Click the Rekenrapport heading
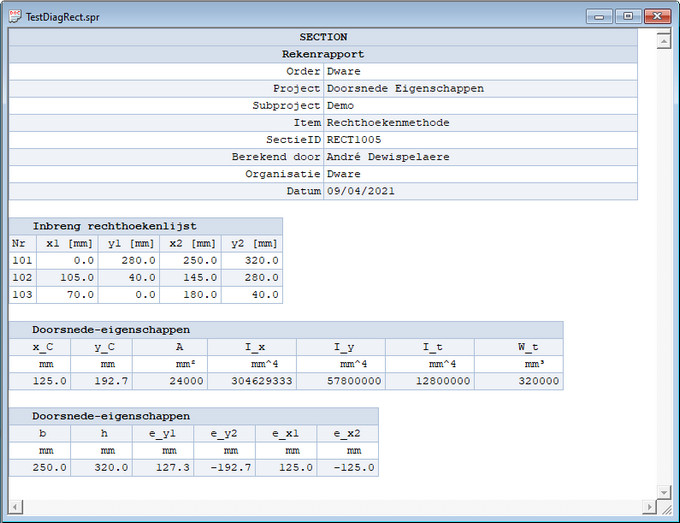Image resolution: width=680 pixels, height=523 pixels. coord(323,54)
